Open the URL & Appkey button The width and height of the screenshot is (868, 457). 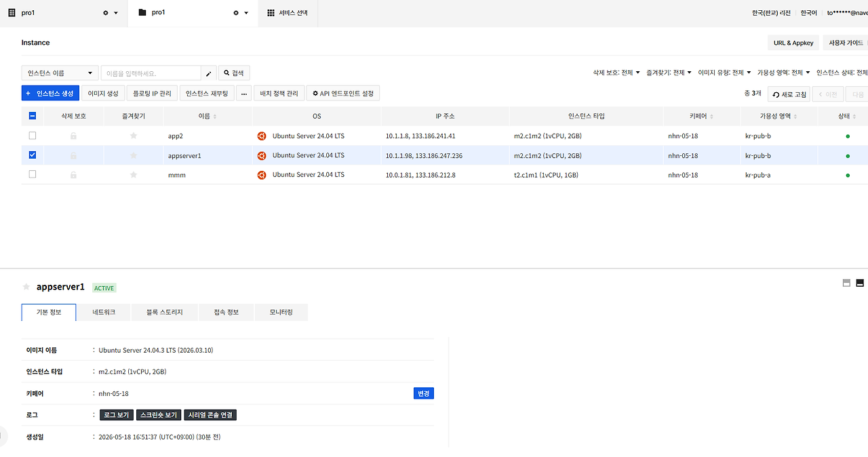point(793,43)
